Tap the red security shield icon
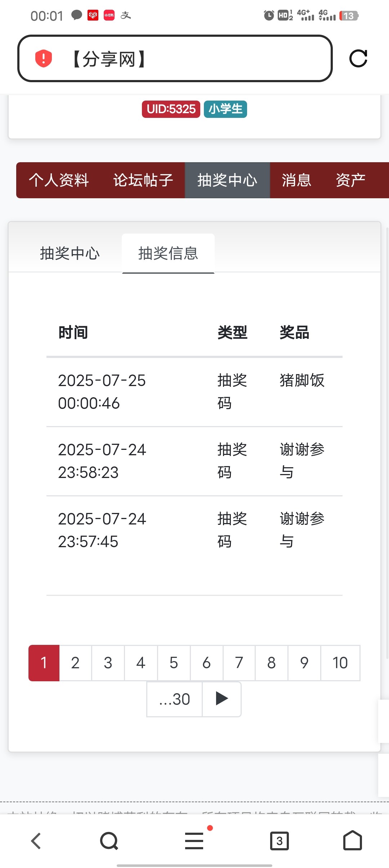This screenshot has height=868, width=389. click(44, 58)
